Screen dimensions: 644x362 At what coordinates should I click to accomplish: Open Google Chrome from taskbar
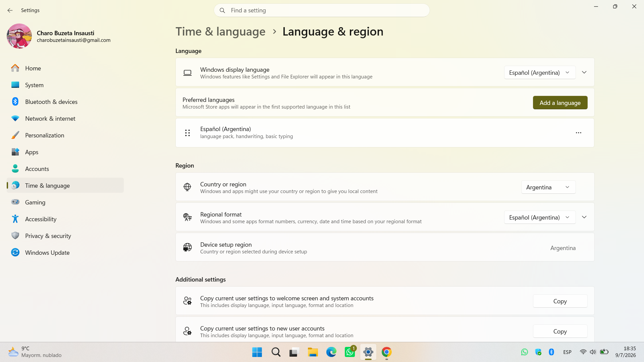[x=386, y=352]
